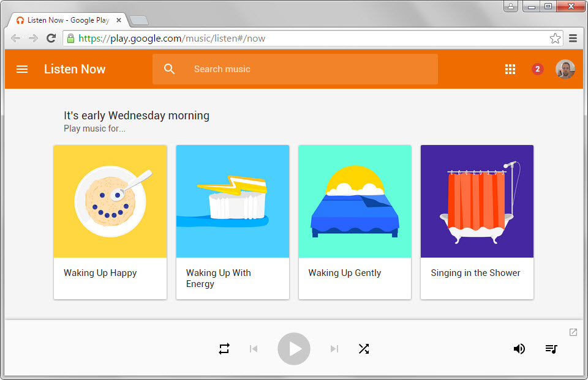The width and height of the screenshot is (588, 380).
Task: Click the "It's early Wednesday morning" heading
Action: (137, 116)
